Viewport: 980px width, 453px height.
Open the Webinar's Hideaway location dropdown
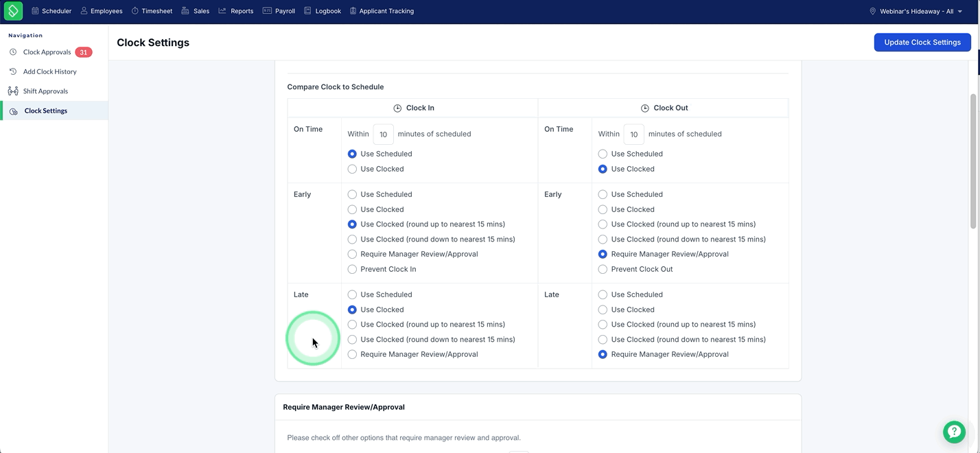point(915,11)
